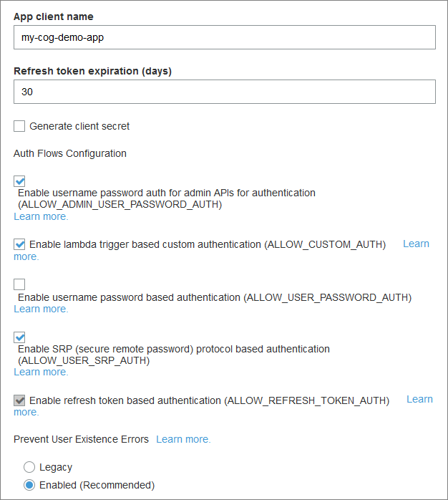Image resolution: width=448 pixels, height=500 pixels.
Task: Click the 'App client name' label
Action: (53, 16)
